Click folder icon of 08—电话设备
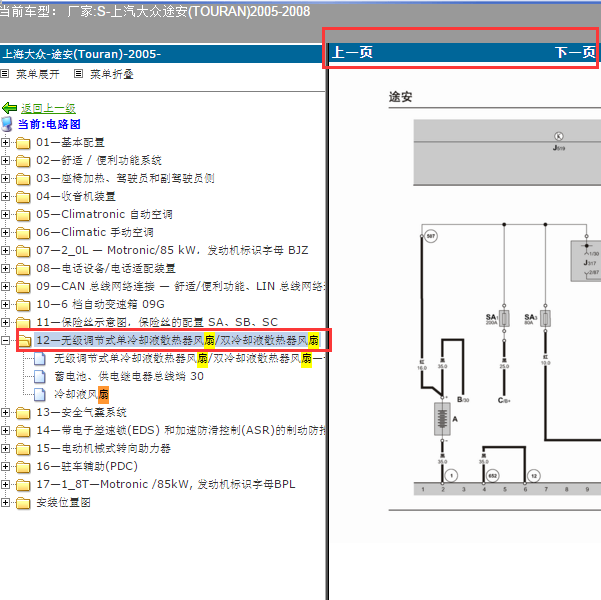 23,269
